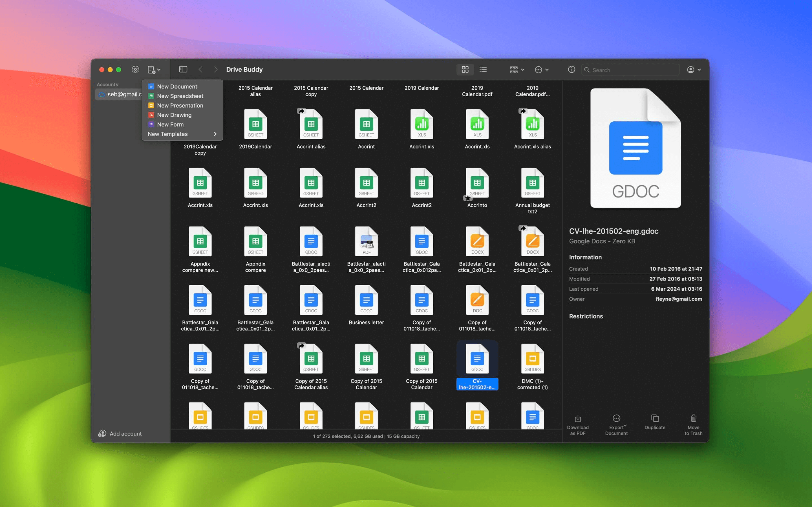This screenshot has width=812, height=507.
Task: Click Move to Trash icon
Action: [693, 419]
